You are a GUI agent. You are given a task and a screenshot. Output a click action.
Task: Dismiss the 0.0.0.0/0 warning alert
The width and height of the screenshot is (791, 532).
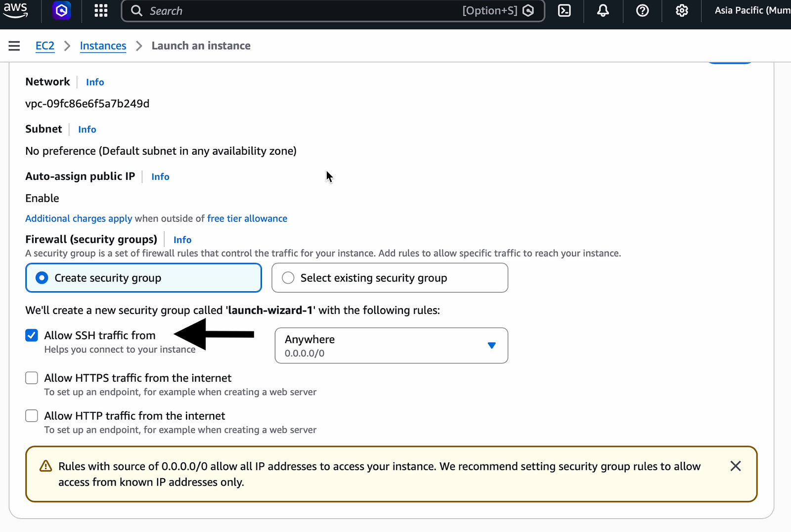click(x=735, y=466)
